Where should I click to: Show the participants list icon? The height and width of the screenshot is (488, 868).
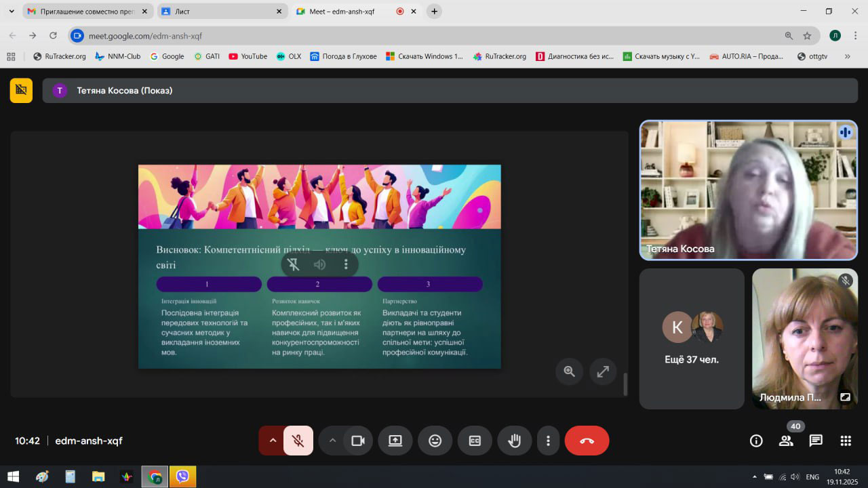coord(786,441)
